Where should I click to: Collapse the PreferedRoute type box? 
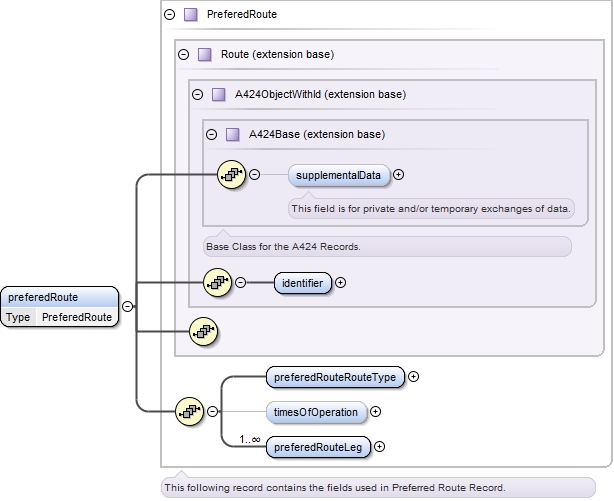[x=169, y=15]
